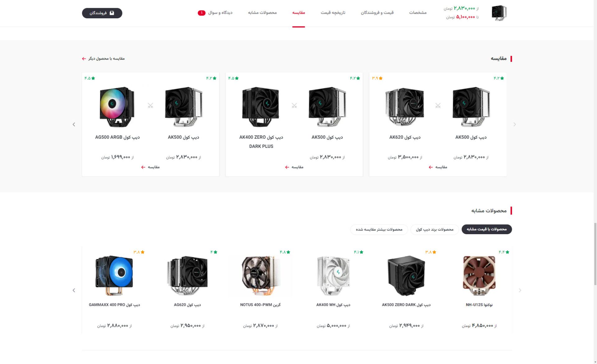Show previous comparison cards with left chevron
The width and height of the screenshot is (597, 364).
(74, 125)
